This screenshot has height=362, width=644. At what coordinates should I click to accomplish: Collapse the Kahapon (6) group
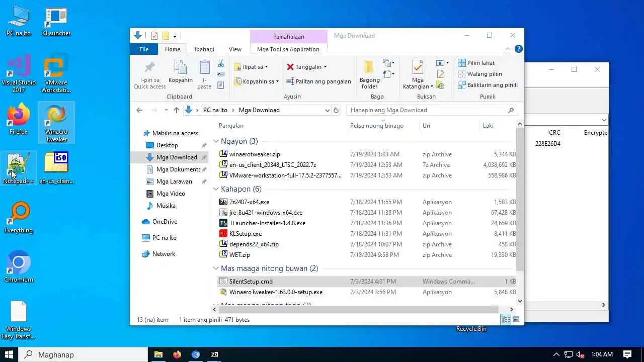(216, 189)
